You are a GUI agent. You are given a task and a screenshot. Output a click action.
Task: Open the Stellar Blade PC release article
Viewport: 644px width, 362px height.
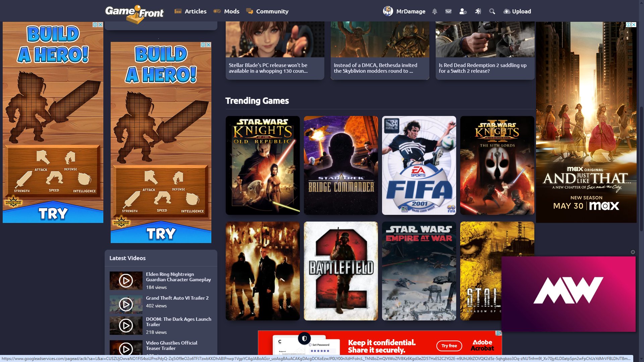click(275, 51)
